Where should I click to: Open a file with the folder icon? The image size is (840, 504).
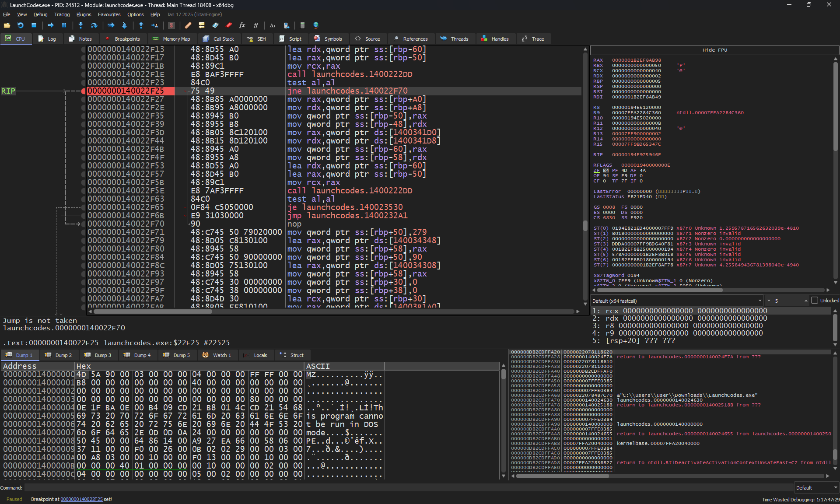pyautogui.click(x=7, y=25)
